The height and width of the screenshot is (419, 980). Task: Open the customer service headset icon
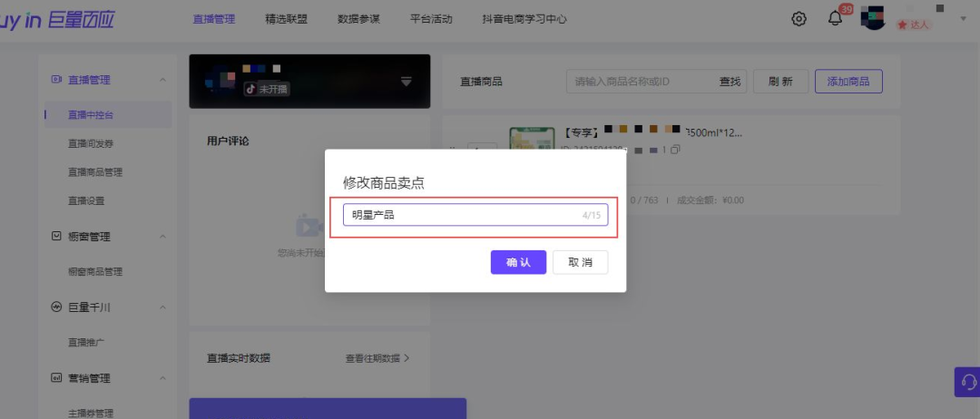point(968,382)
